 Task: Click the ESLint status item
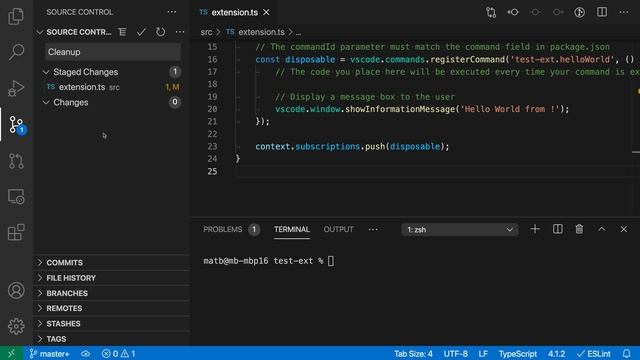click(594, 353)
